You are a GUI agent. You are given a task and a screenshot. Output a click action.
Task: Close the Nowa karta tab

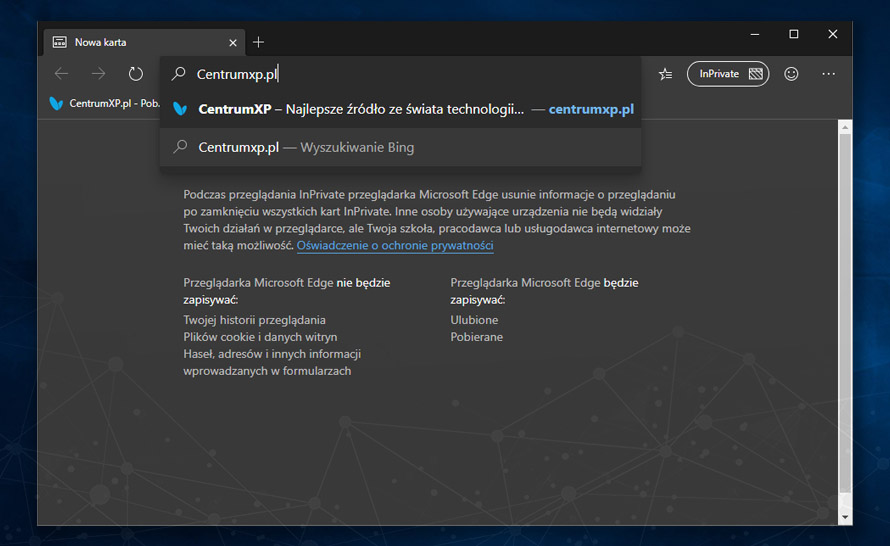(x=233, y=43)
